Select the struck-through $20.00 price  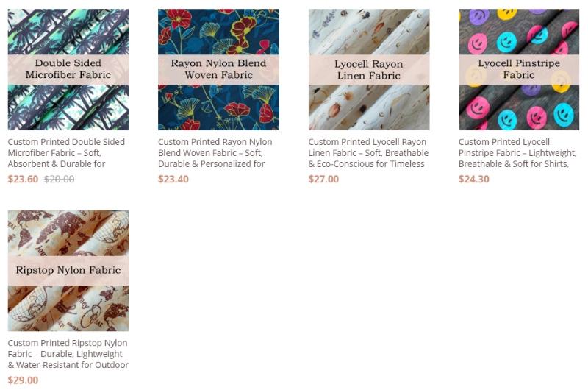tap(60, 179)
